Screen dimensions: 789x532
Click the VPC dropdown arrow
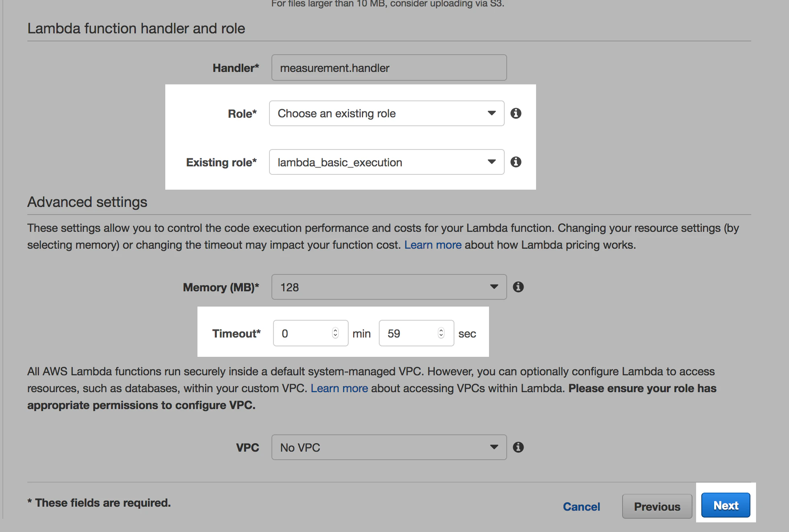click(x=494, y=447)
